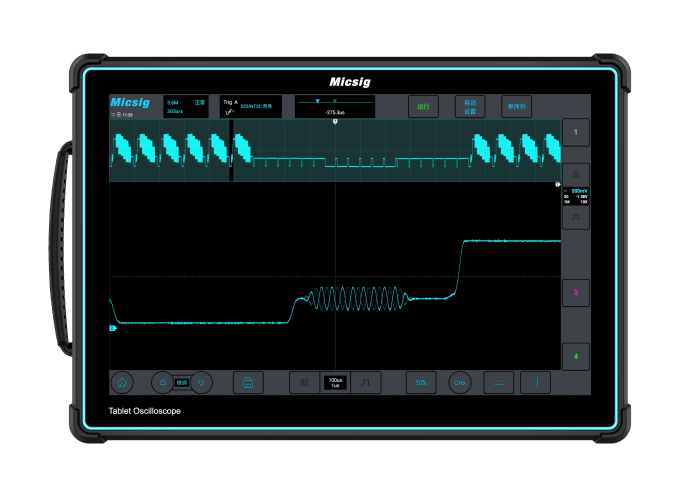Decrease vertical scale with lower pulse icon
The height and width of the screenshot is (497, 700).
click(x=575, y=216)
